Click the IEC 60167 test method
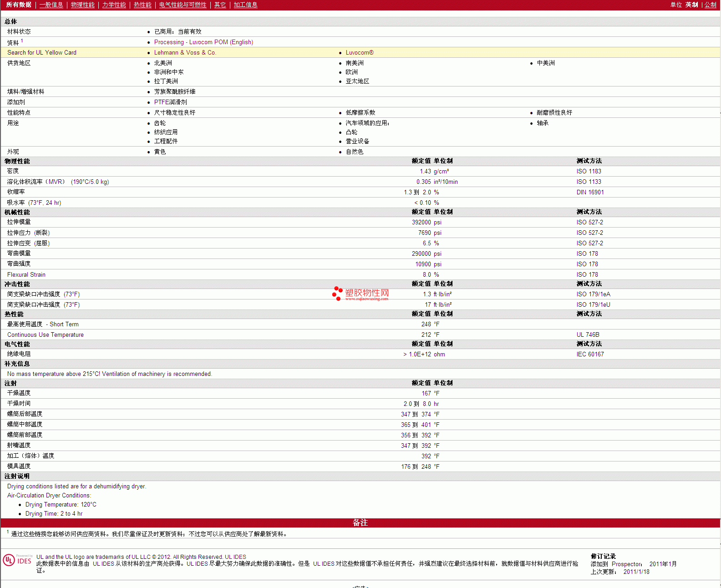This screenshot has height=588, width=721. 590,354
